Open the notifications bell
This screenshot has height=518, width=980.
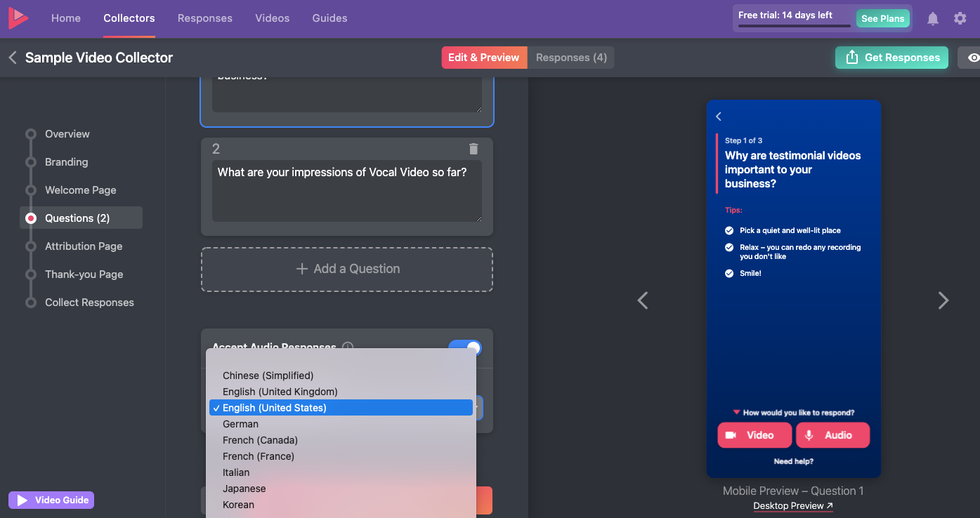[x=932, y=19]
